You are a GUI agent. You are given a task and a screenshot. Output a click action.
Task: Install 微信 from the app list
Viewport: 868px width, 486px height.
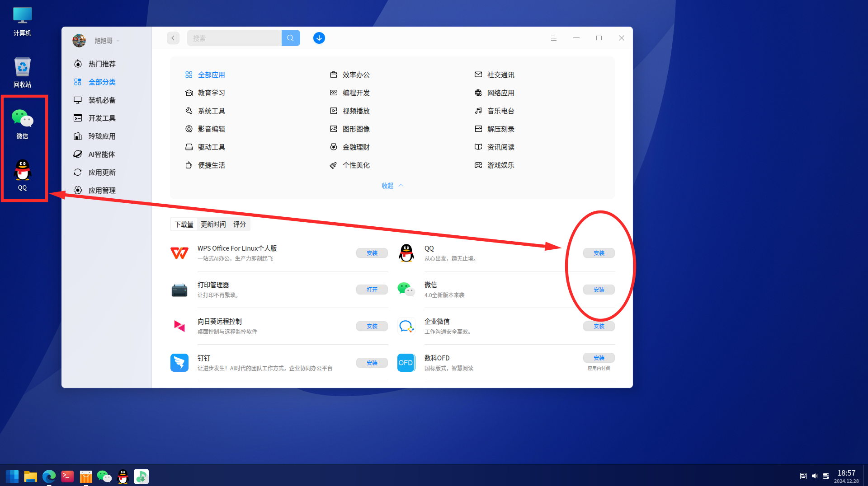(x=599, y=290)
